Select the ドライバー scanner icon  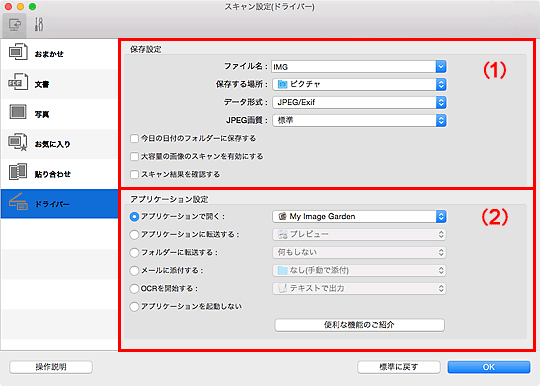pos(18,202)
